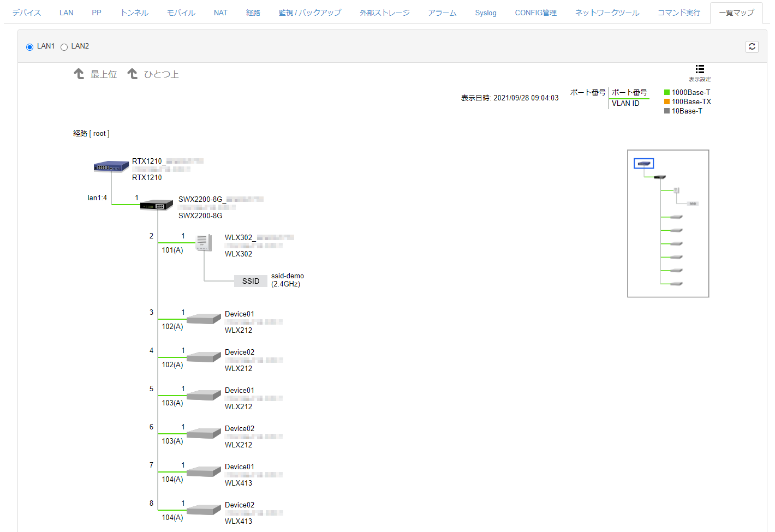Click the Device01 WLX413 icon on port 7
775x532 pixels.
tap(204, 472)
